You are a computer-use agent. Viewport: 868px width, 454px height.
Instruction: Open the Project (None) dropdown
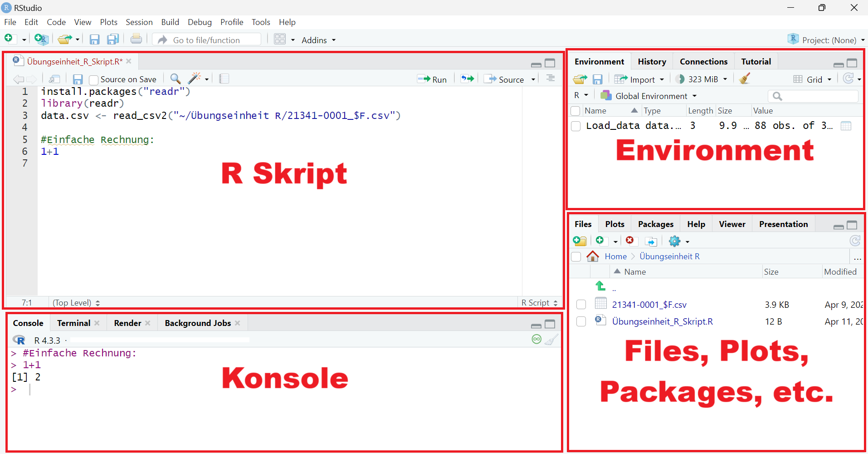click(x=826, y=40)
